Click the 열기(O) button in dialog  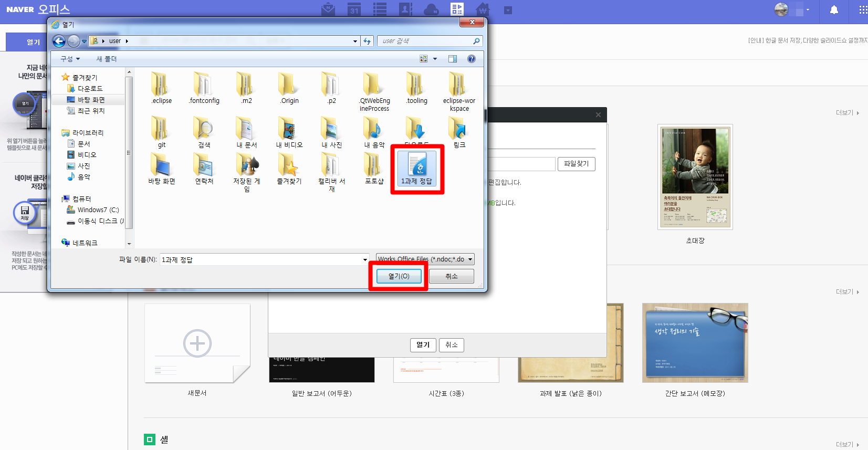399,276
